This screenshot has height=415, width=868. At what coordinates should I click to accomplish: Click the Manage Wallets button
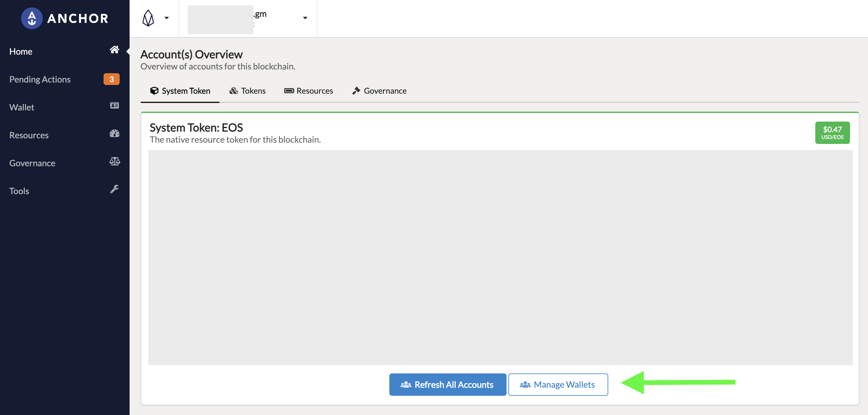(558, 385)
